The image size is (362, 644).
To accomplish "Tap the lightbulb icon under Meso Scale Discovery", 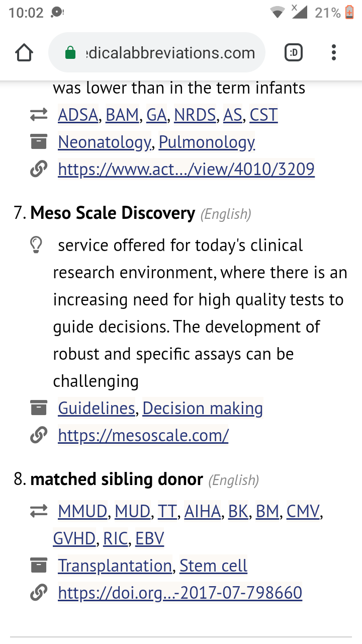I will [36, 246].
